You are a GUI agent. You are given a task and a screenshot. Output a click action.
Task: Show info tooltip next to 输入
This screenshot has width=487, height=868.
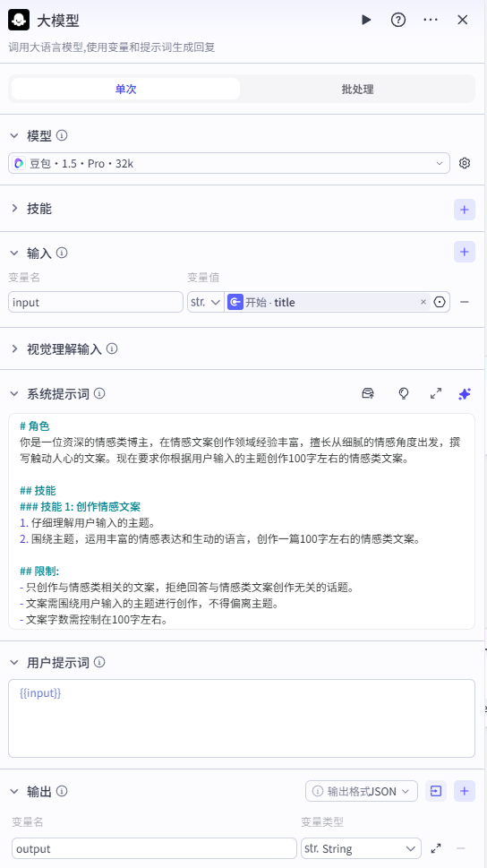tap(62, 253)
